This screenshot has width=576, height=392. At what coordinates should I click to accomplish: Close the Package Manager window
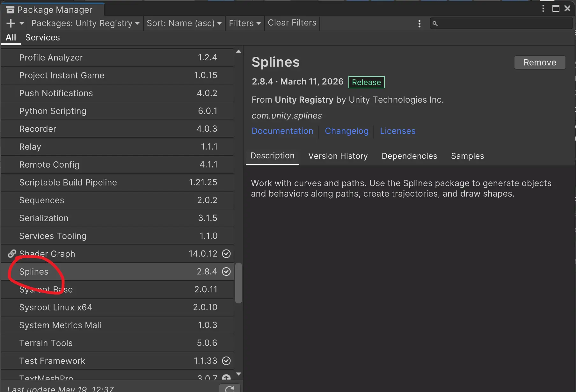coord(567,9)
